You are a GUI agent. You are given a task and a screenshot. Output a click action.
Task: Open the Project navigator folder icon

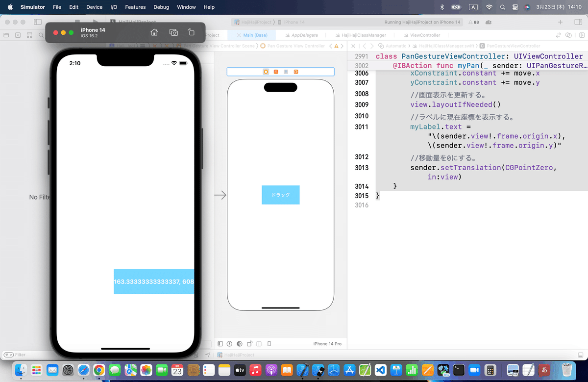coord(6,35)
